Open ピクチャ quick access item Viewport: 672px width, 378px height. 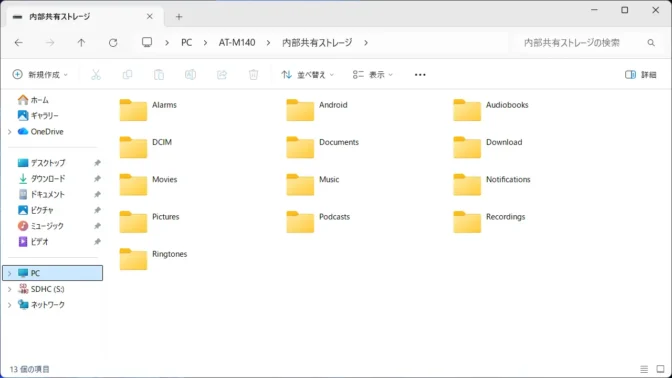36,210
